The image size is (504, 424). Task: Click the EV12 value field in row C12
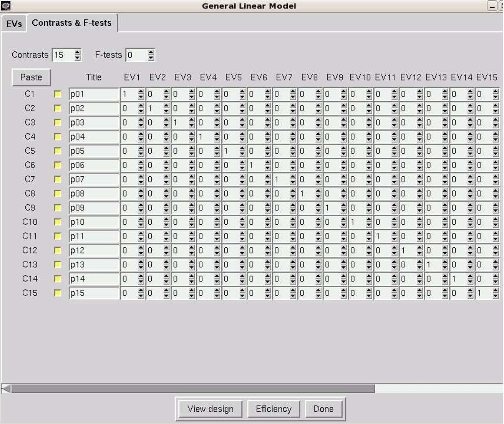click(x=408, y=250)
